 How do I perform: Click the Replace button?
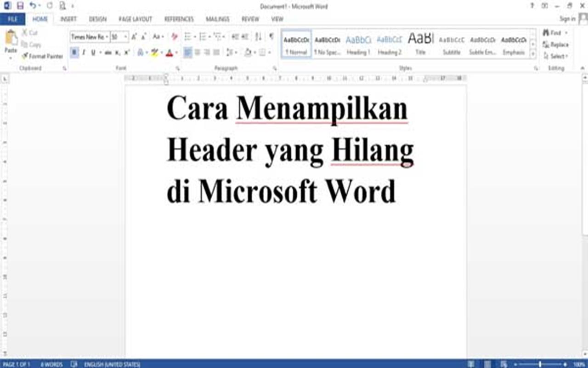[x=555, y=45]
